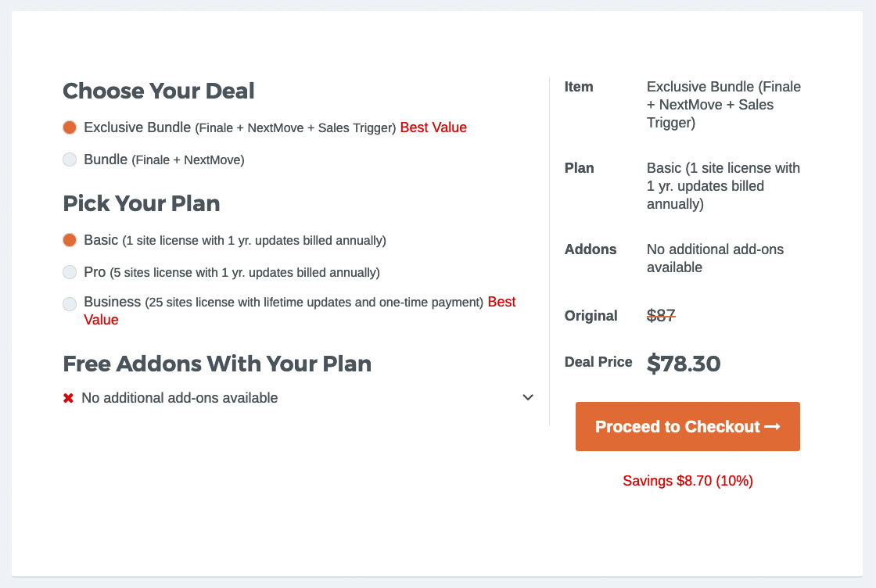
Task: Select the Exclusive Bundle radio button
Action: [x=70, y=127]
